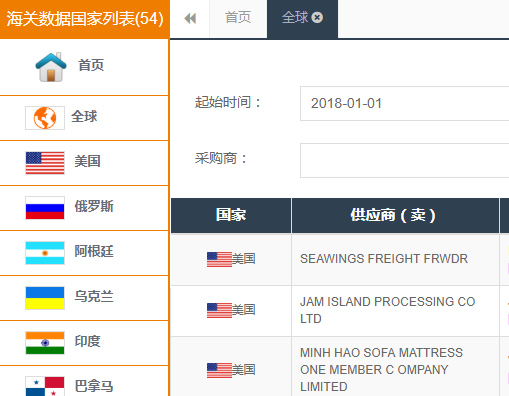Click JAM ISLAND PROCESSING CO LTD cell
The height and width of the screenshot is (396, 509).
tap(395, 310)
